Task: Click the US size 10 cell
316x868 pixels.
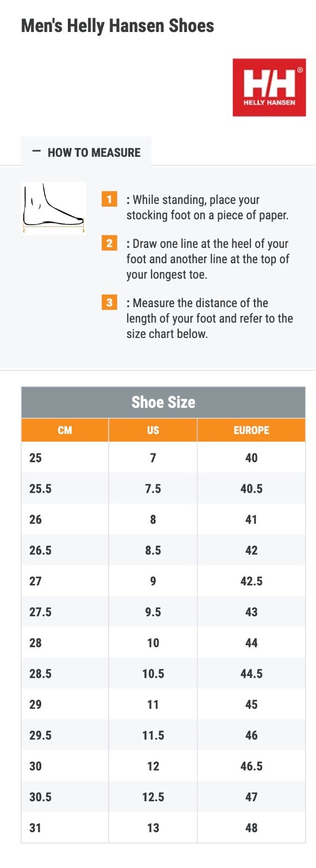Action: coord(153,642)
